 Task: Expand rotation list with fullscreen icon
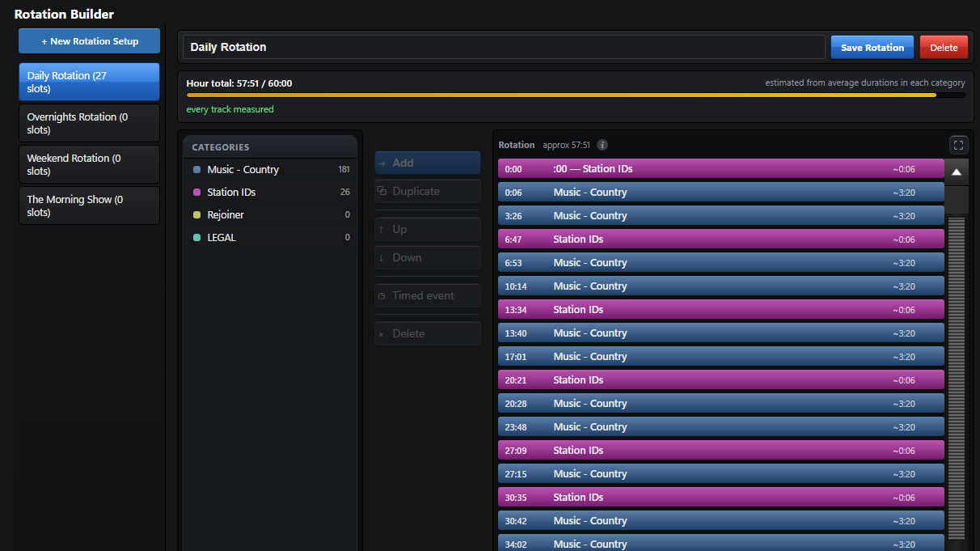(x=958, y=145)
